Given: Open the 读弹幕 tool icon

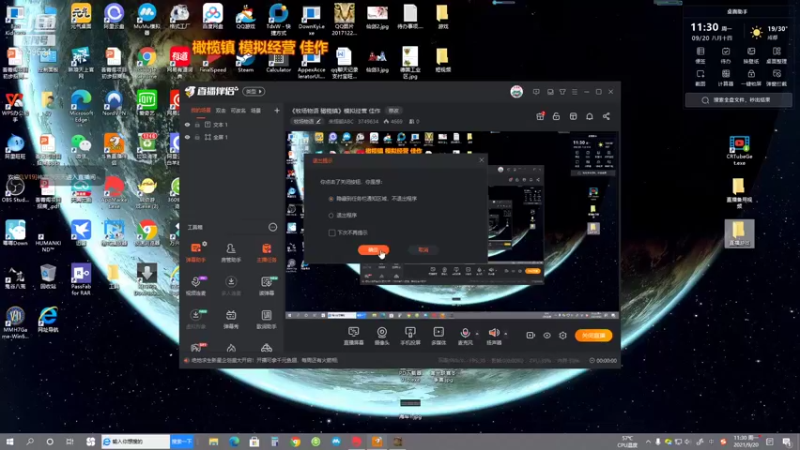Looking at the screenshot, I should (266, 286).
